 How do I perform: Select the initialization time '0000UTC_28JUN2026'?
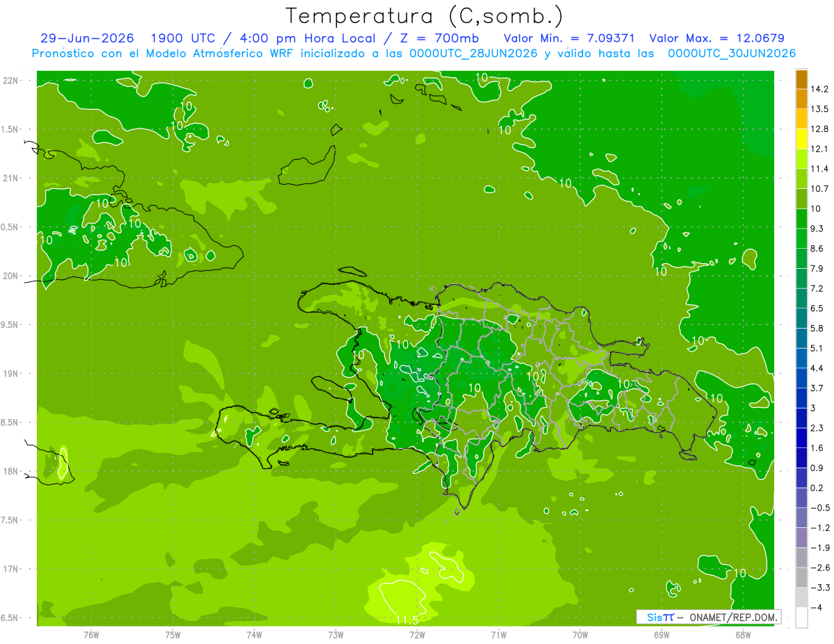474,53
